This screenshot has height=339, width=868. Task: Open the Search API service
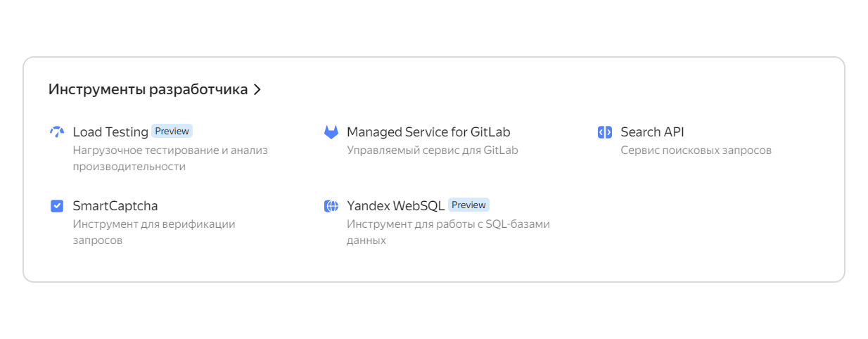pos(652,132)
